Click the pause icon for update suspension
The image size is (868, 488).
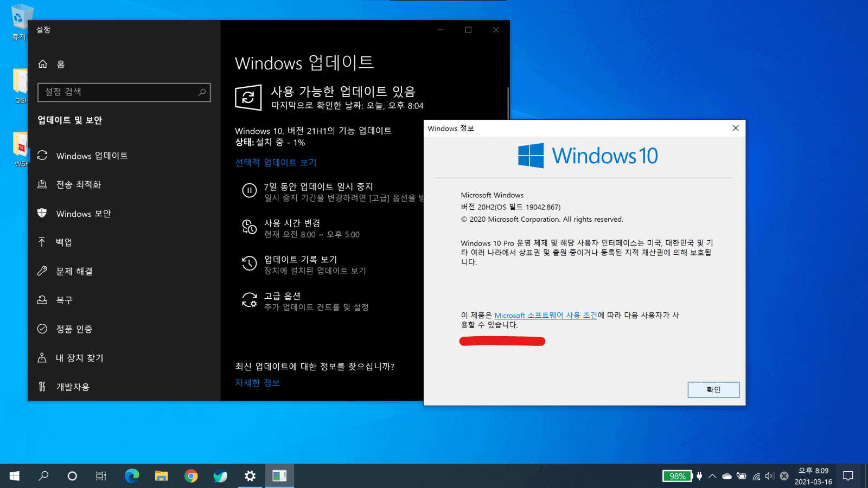point(250,191)
